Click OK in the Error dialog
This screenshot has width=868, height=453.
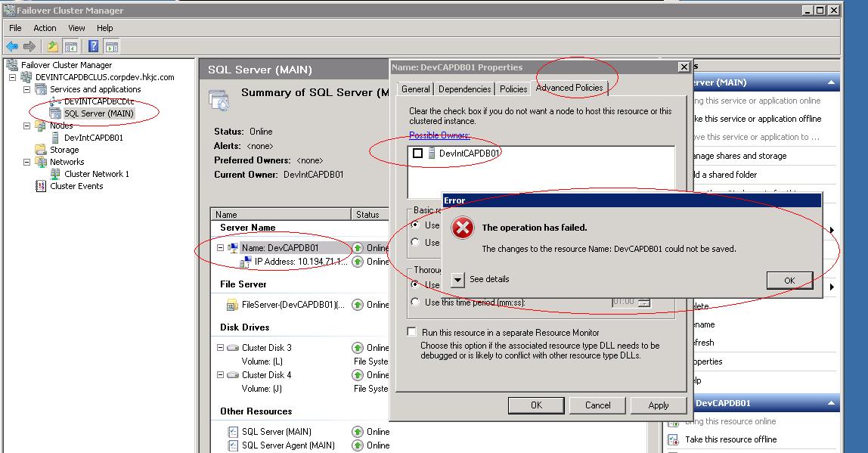[789, 280]
